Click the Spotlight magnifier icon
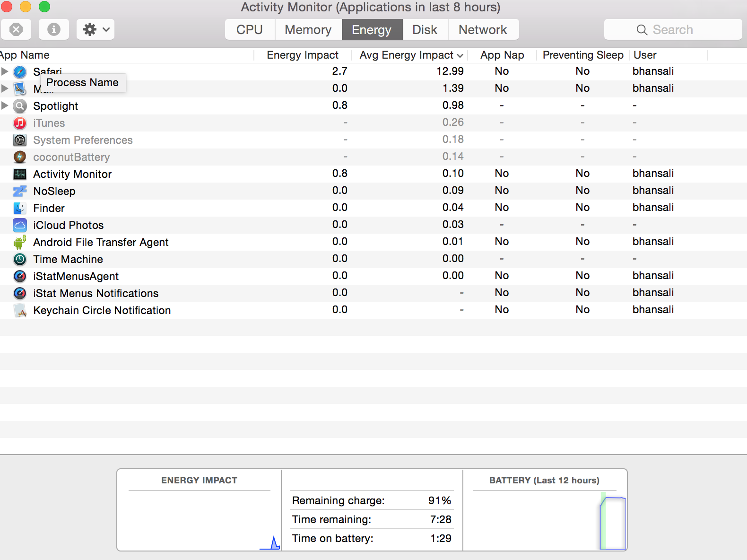Screen dimensions: 747x560 [20, 106]
